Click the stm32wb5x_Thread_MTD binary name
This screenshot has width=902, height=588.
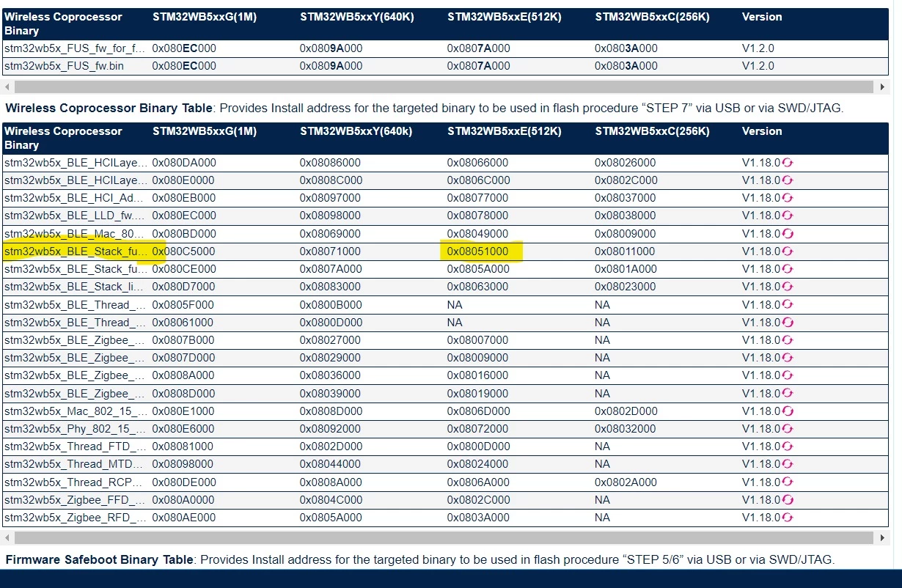click(76, 464)
